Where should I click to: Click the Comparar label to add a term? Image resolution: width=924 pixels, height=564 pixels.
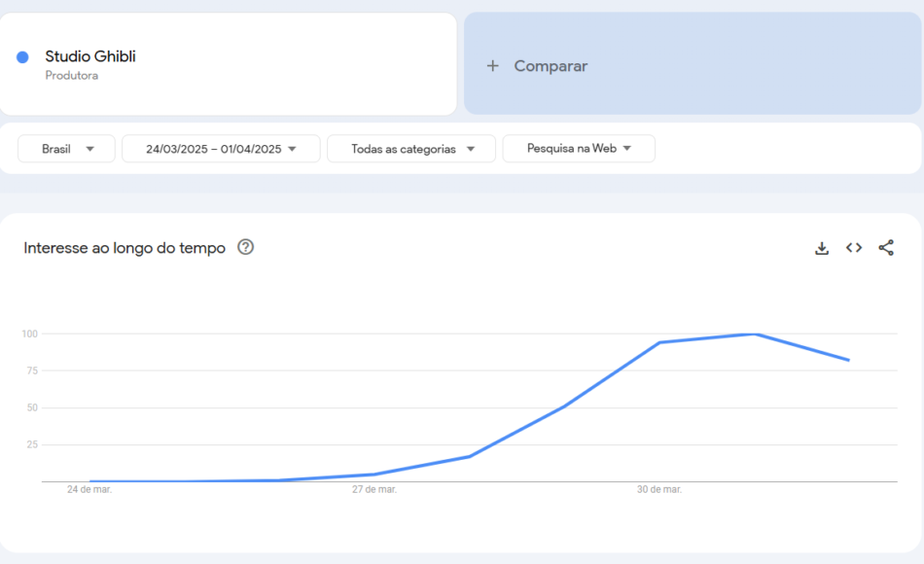[x=551, y=66]
